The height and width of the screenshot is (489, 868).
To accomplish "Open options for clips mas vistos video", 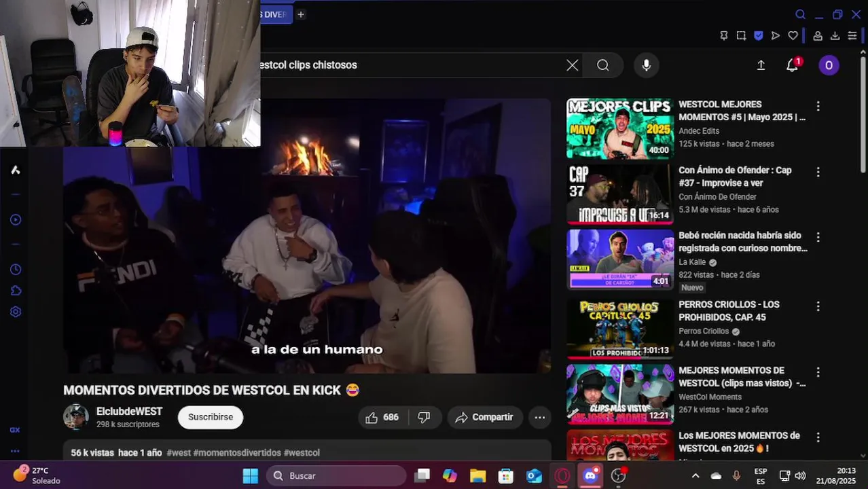I will (x=818, y=372).
